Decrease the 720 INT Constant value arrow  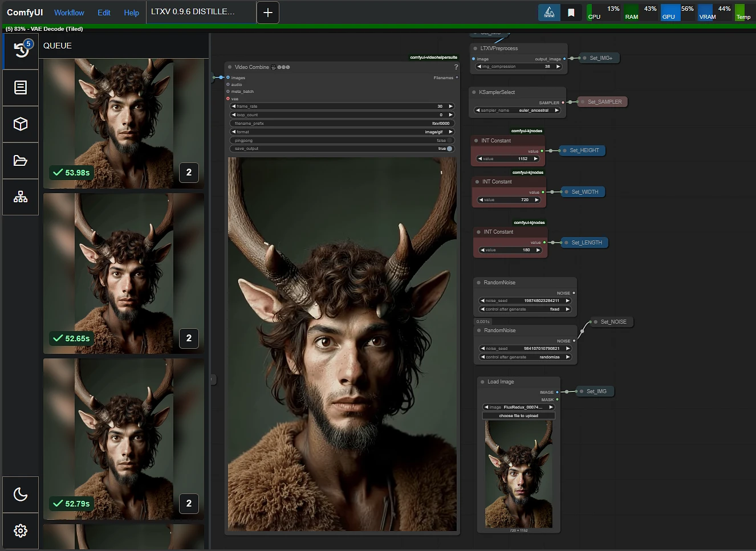482,200
